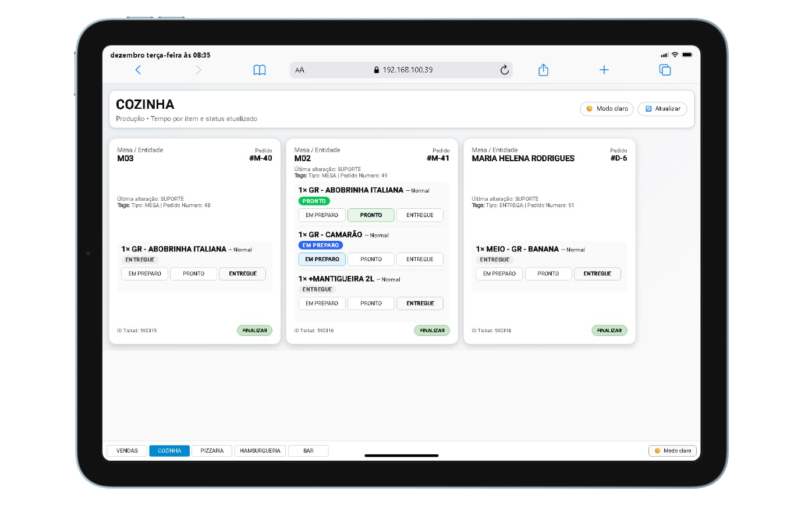
Task: Set M03 Abobrinha Italiana to EM PREPARO
Action: click(145, 274)
